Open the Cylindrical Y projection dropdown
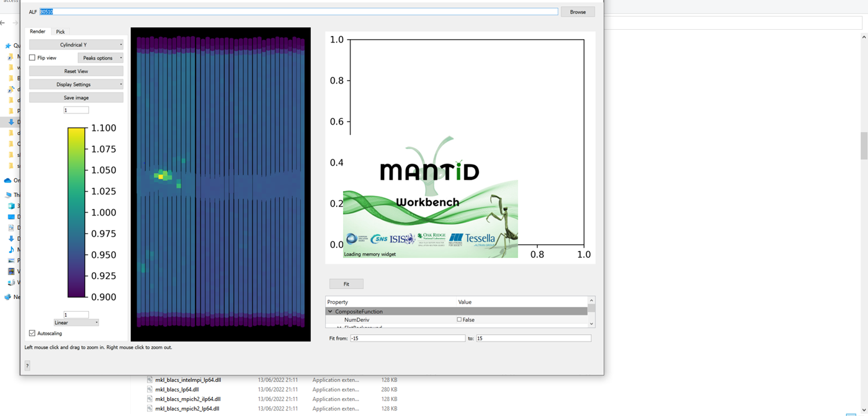The image size is (868, 416). [76, 45]
